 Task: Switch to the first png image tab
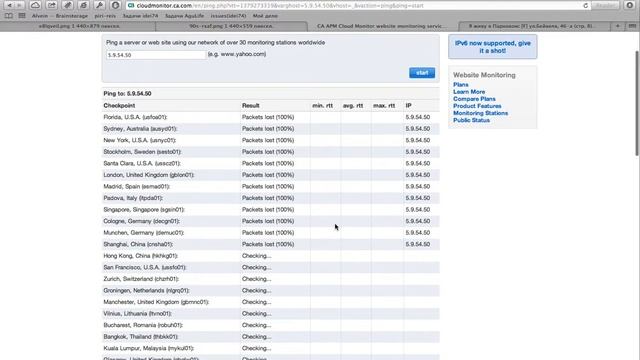(x=79, y=26)
